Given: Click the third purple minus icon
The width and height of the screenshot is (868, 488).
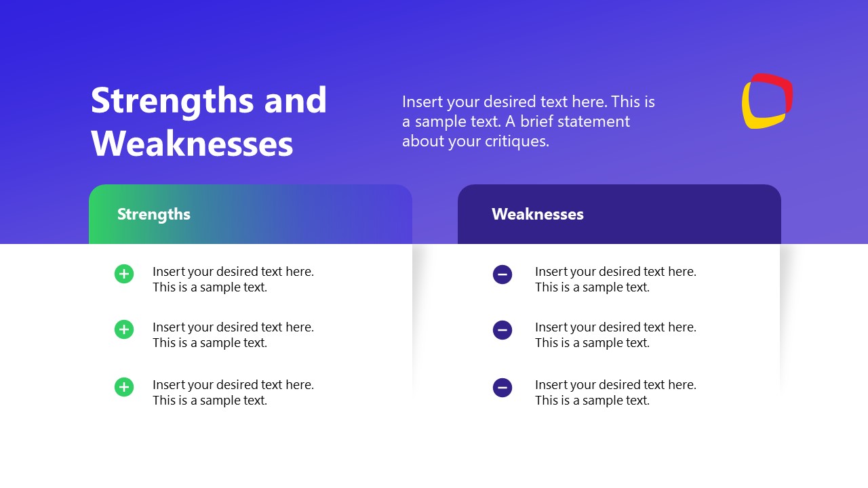Looking at the screenshot, I should [x=502, y=388].
